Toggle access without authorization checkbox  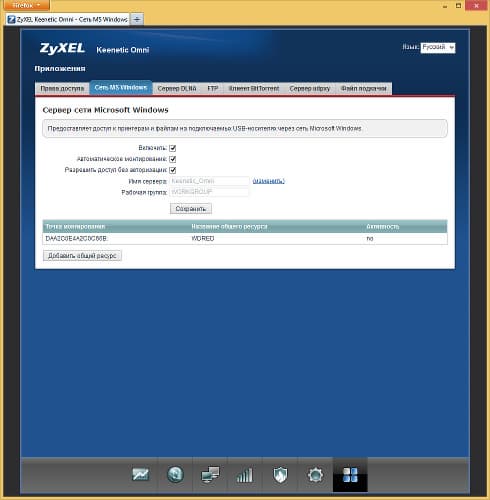(173, 170)
